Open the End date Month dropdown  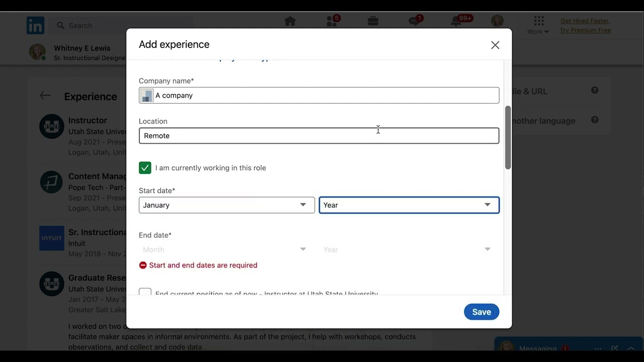pyautogui.click(x=227, y=249)
